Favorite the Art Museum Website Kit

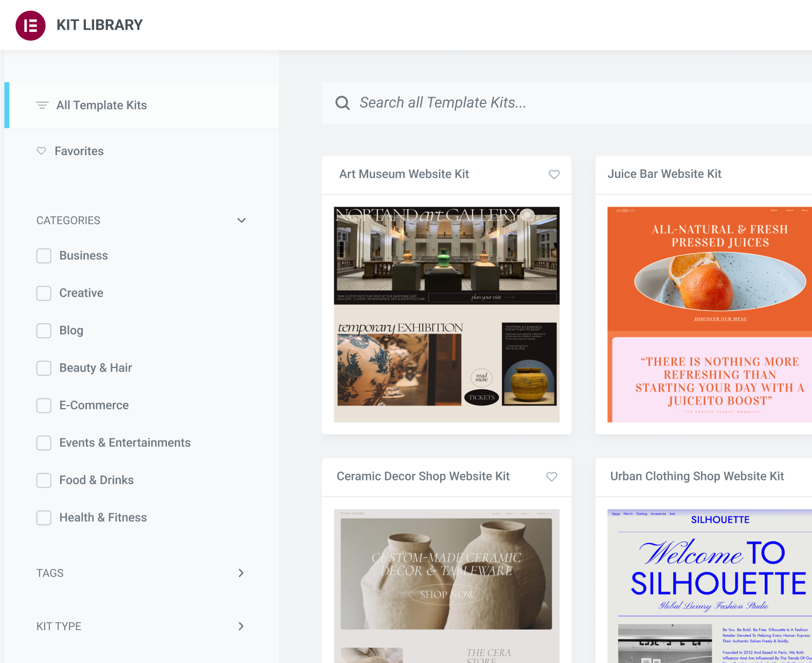pos(554,174)
